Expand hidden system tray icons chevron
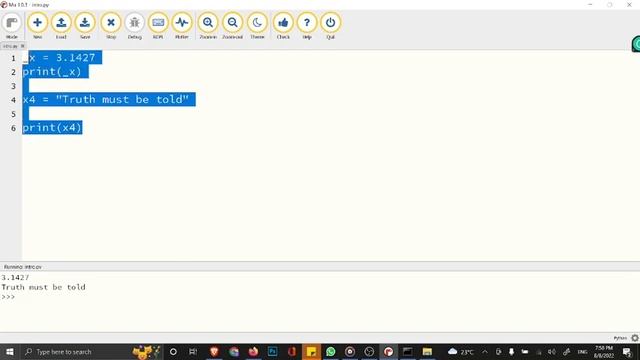The image size is (640, 360). 485,352
